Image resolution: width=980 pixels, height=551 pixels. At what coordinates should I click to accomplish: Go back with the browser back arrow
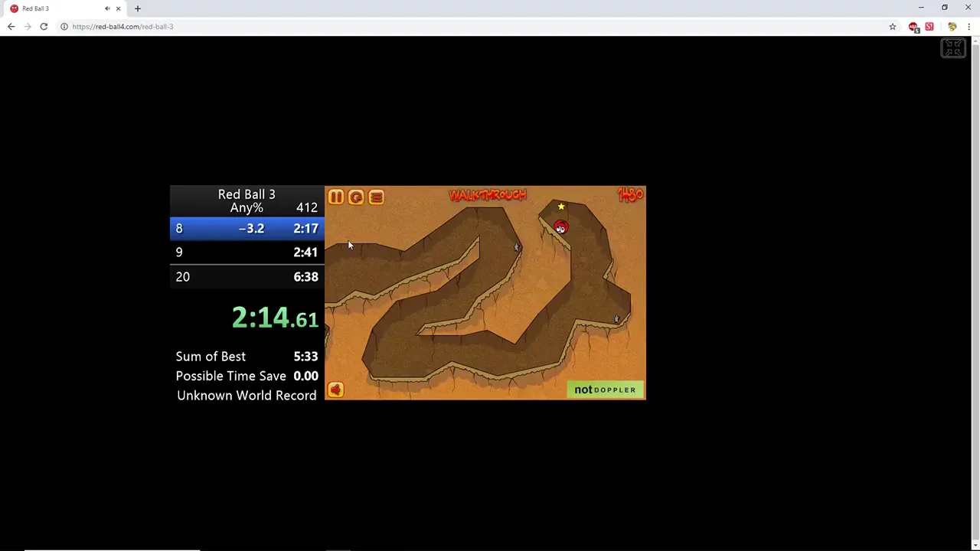pos(11,27)
